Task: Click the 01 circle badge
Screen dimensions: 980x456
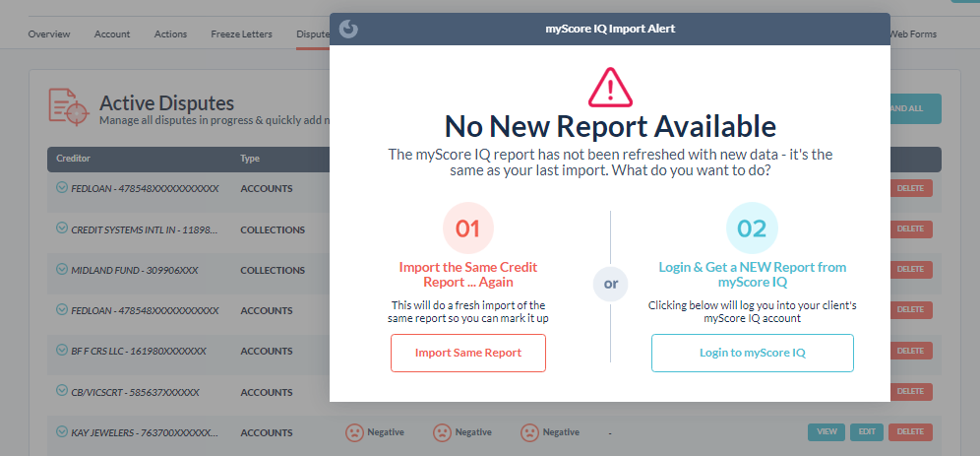Action: (x=468, y=228)
